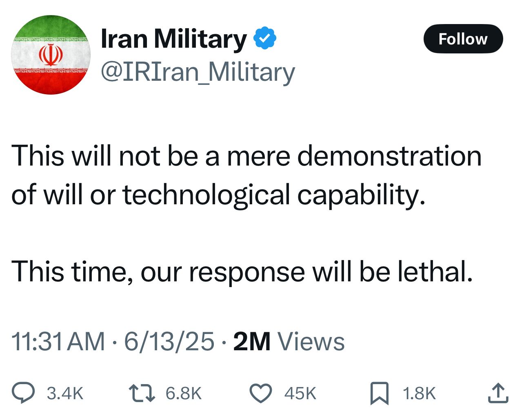Select the 6/13/25 post date
524x420 pixels.
(x=169, y=341)
